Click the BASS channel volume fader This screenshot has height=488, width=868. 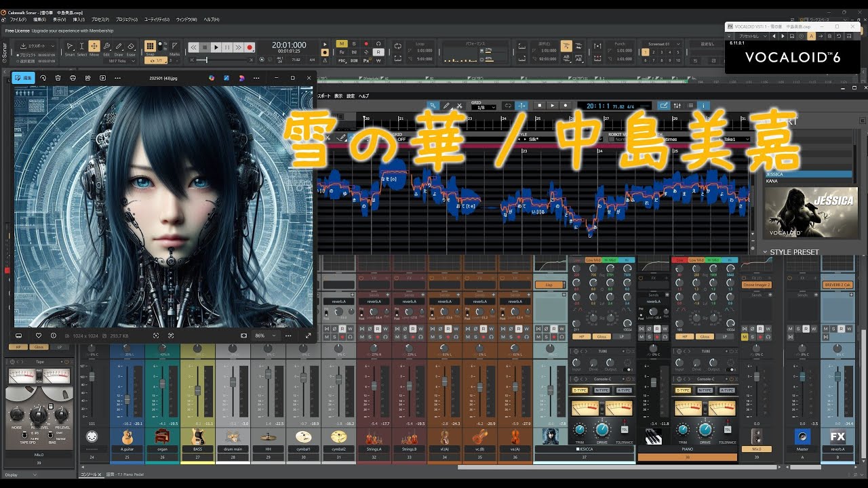(197, 390)
